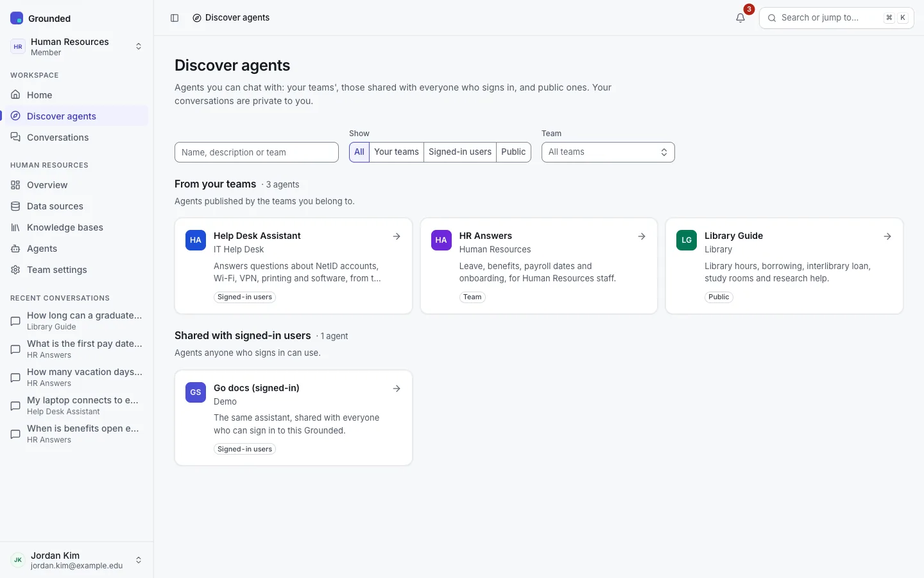
Task: Click the 'Signed-in users' badge on Go docs card
Action: pyautogui.click(x=244, y=449)
